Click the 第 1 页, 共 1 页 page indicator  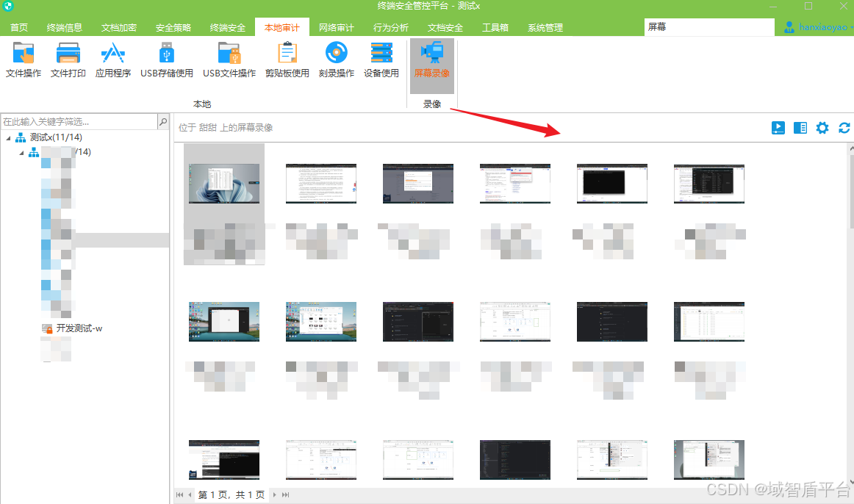(x=232, y=494)
